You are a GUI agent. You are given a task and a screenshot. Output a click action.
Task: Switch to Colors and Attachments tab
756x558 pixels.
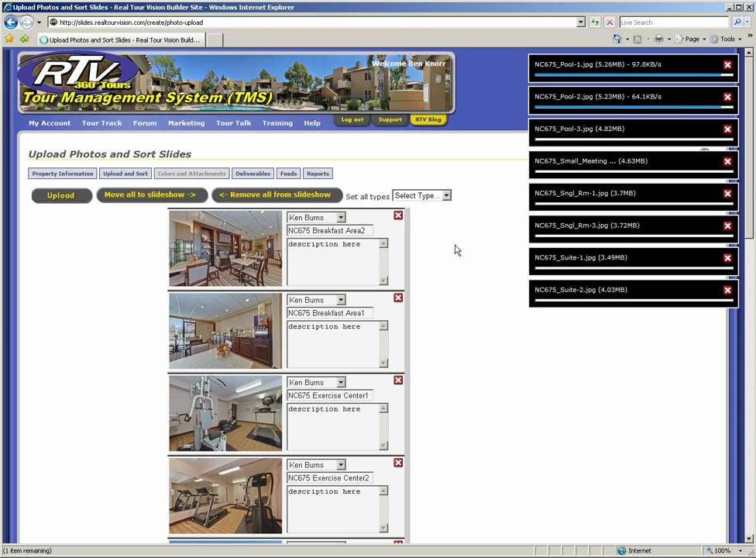point(191,174)
